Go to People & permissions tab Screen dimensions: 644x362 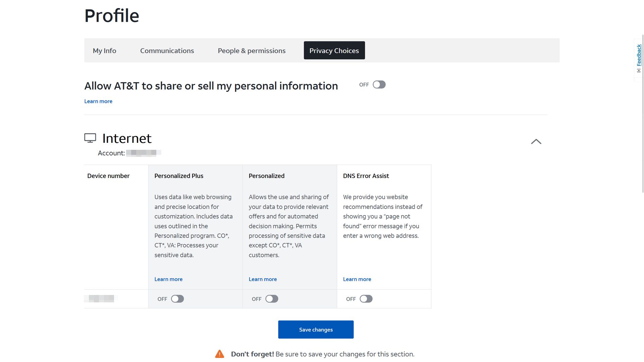252,51
